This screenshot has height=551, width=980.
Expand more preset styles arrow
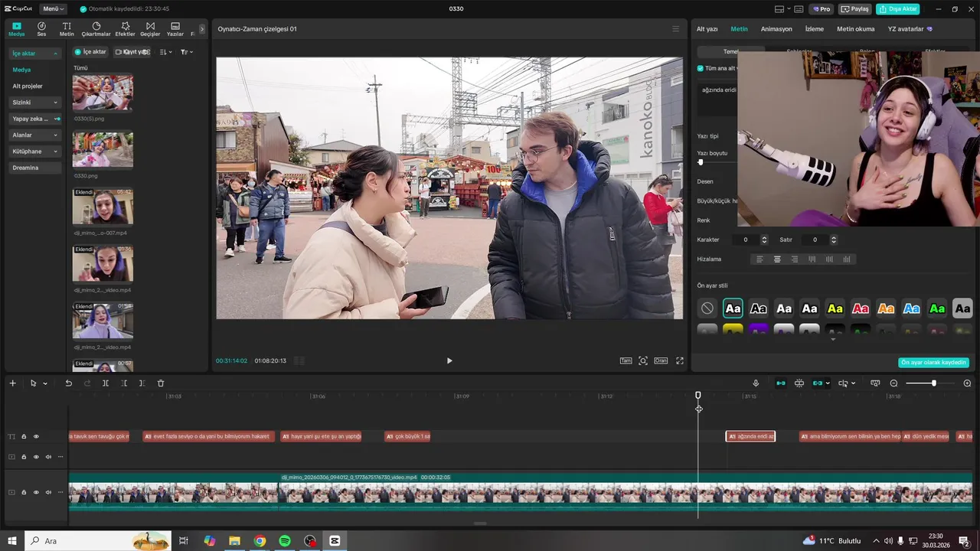(x=833, y=339)
